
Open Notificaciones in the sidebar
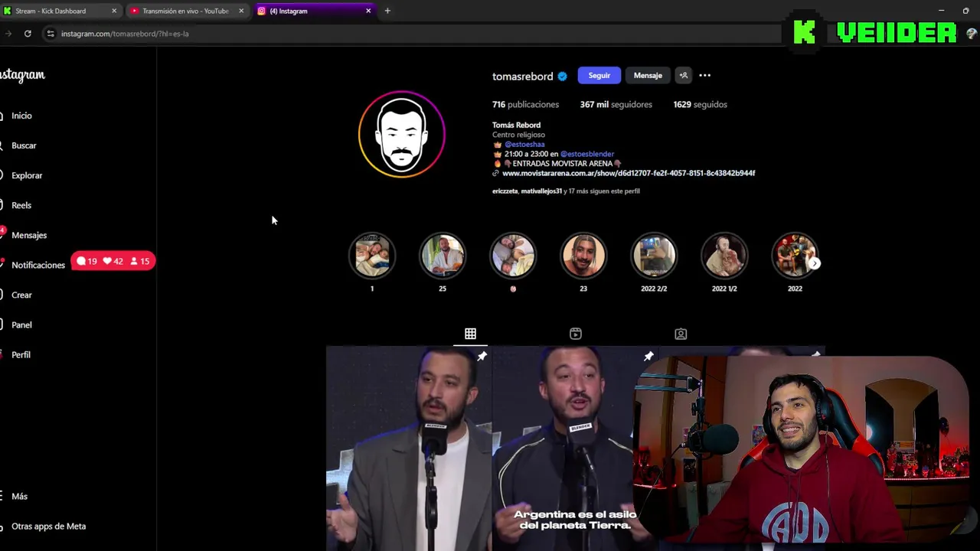point(38,265)
